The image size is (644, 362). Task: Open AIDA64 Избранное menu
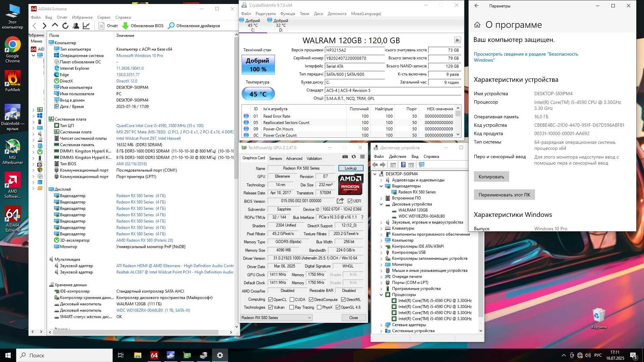pyautogui.click(x=82, y=17)
